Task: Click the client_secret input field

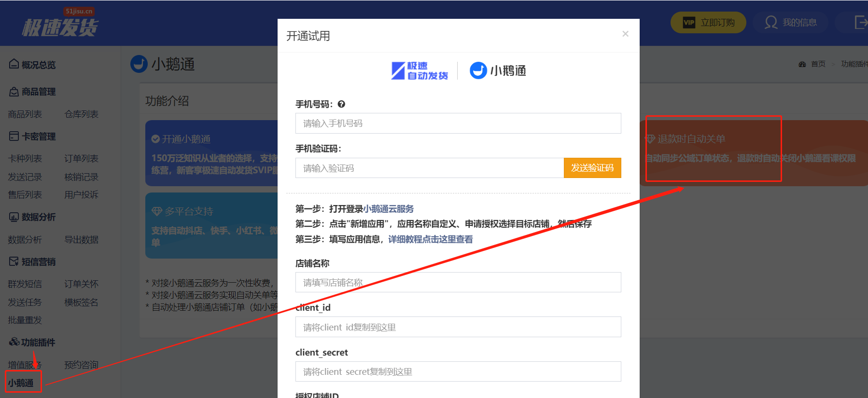Action: 458,371
